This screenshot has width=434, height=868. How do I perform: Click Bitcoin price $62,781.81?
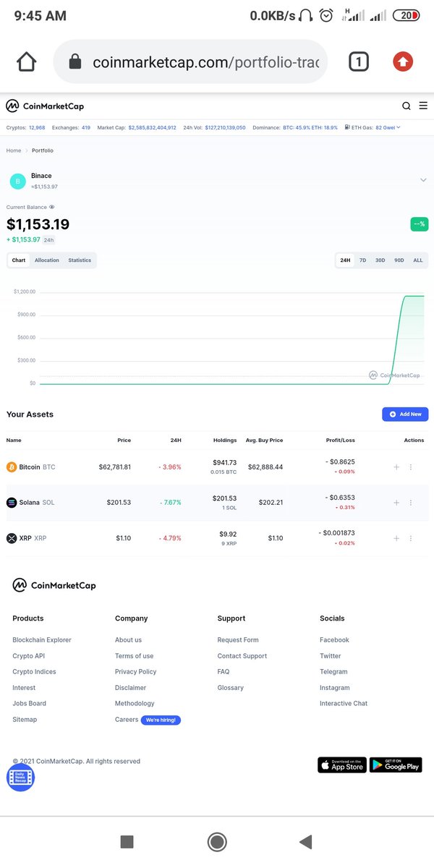point(115,467)
